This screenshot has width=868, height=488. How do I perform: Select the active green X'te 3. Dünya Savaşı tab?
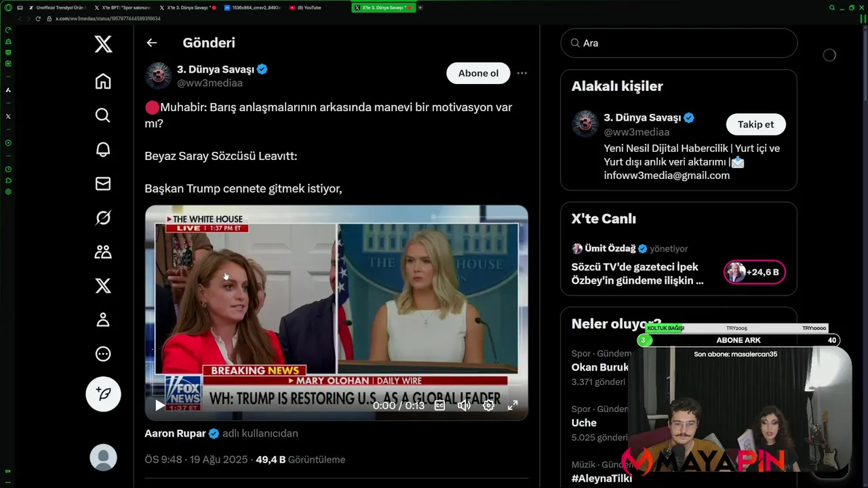(383, 7)
